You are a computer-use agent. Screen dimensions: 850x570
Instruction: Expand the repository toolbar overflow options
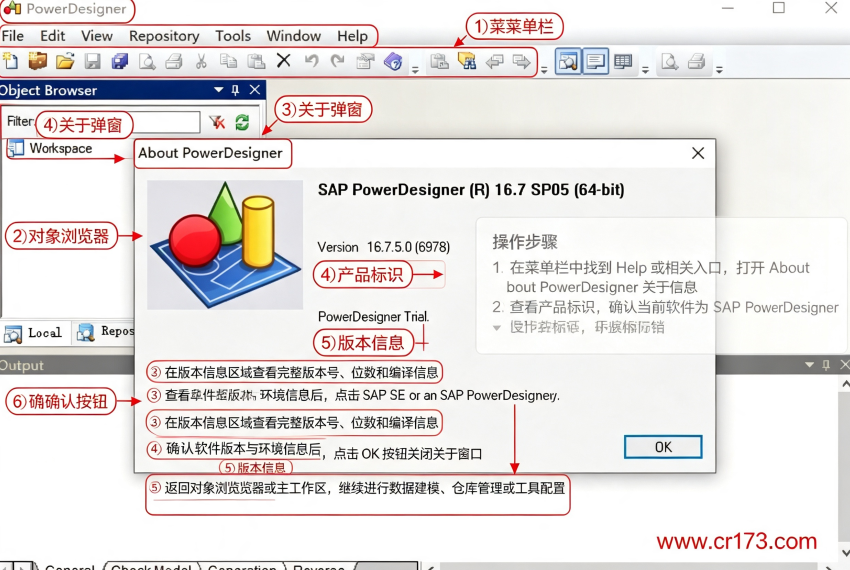tap(544, 69)
